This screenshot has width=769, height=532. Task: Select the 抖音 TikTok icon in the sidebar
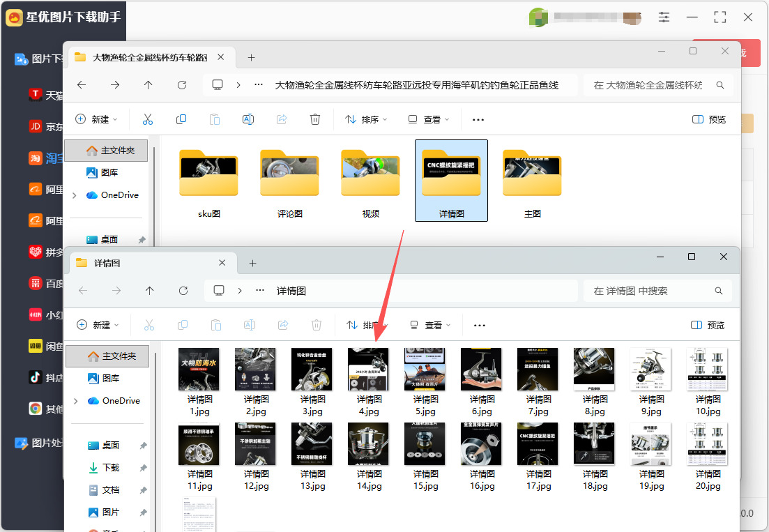point(36,377)
